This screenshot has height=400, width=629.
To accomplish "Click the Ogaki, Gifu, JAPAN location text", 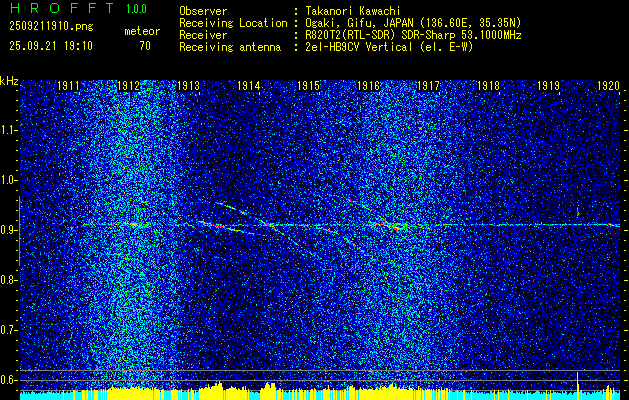I will tap(413, 23).
